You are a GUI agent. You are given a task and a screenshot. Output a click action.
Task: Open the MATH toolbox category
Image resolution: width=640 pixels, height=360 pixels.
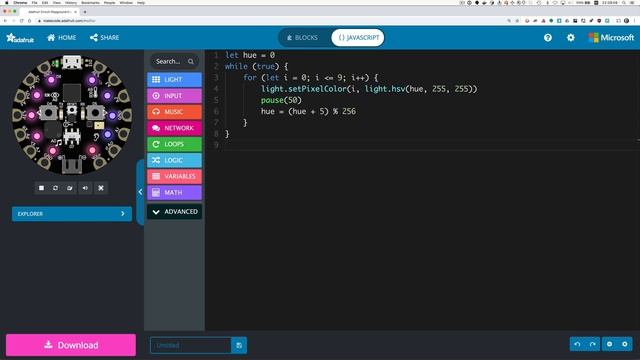click(174, 193)
